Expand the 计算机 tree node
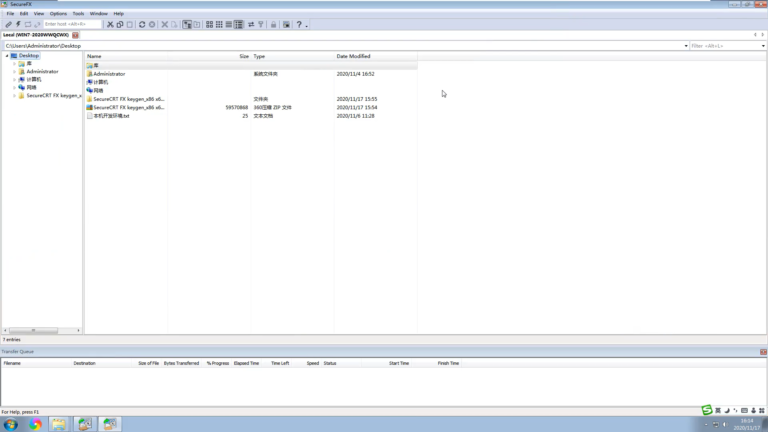The height and width of the screenshot is (432, 768). point(14,79)
